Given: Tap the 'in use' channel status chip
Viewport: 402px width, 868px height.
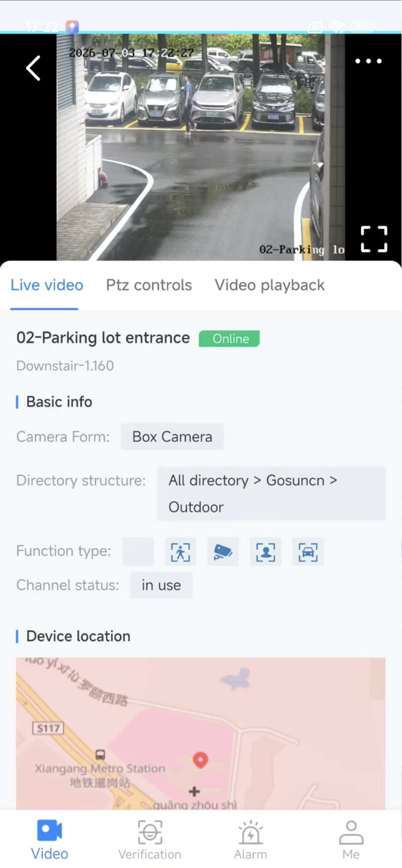Looking at the screenshot, I should coord(161,585).
